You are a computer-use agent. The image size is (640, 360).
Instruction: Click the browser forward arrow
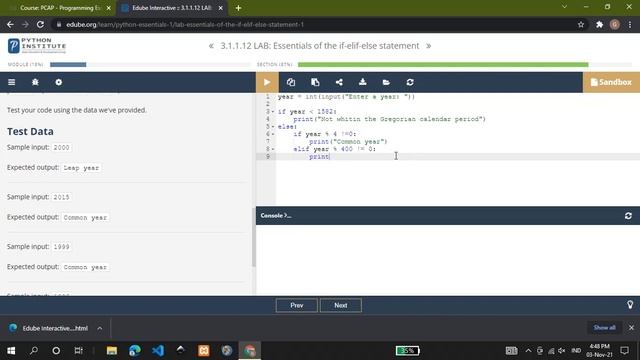[25, 24]
